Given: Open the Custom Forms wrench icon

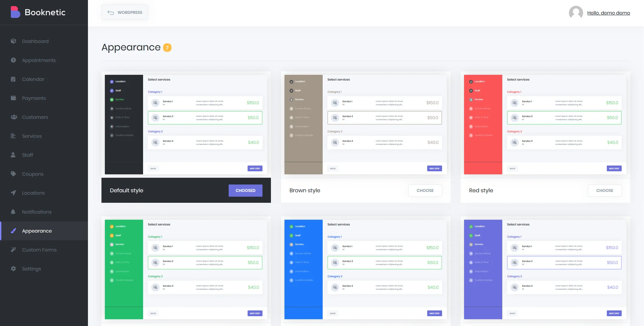Looking at the screenshot, I should 13,249.
